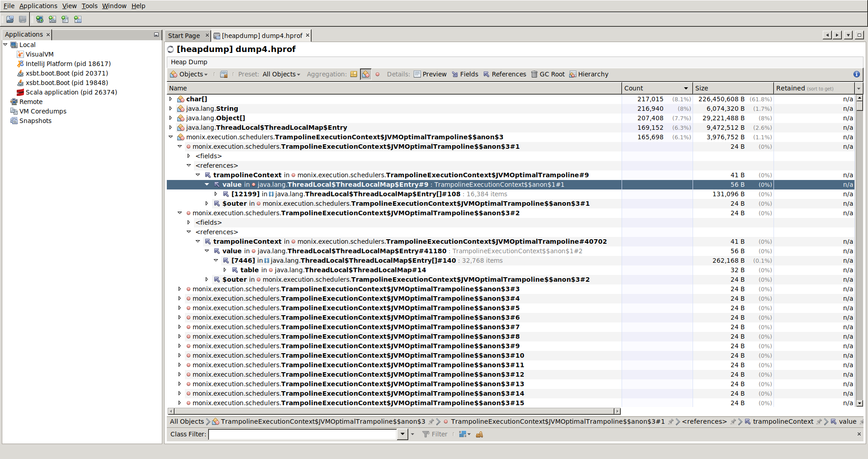
Task: Click the Load Snapshot toolbar icon
Action: (x=10, y=19)
